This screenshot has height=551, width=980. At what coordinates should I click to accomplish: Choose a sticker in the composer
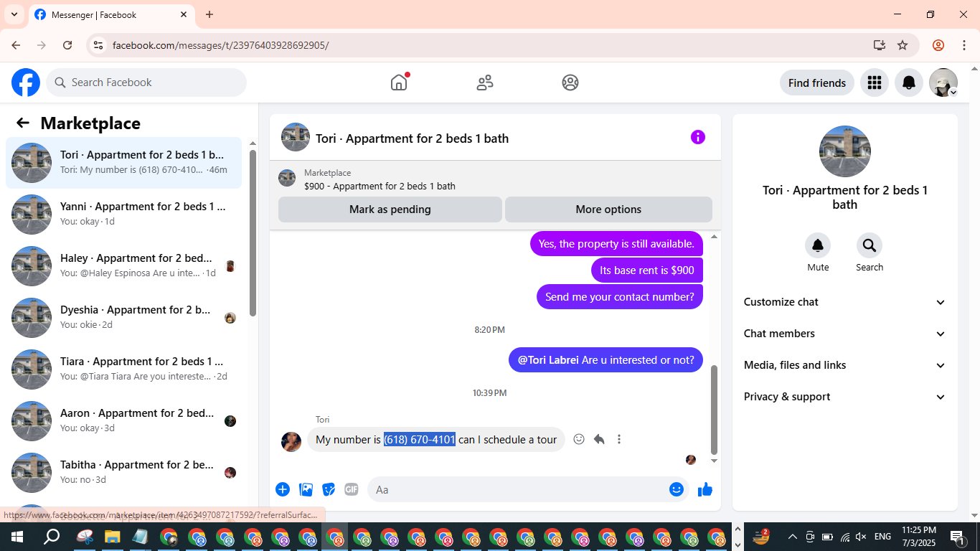click(329, 489)
